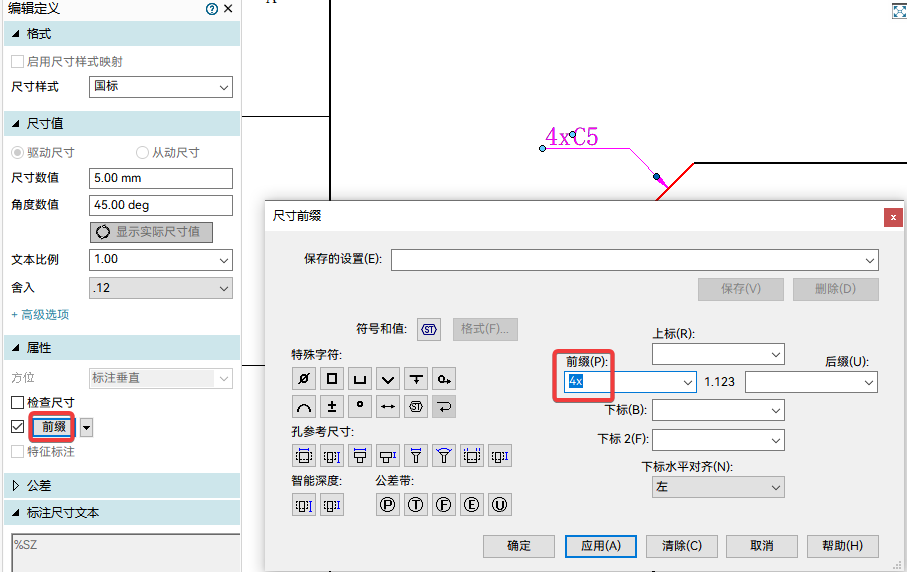Click the third 孔参考尺寸 counterbore diameter icon

click(360, 456)
